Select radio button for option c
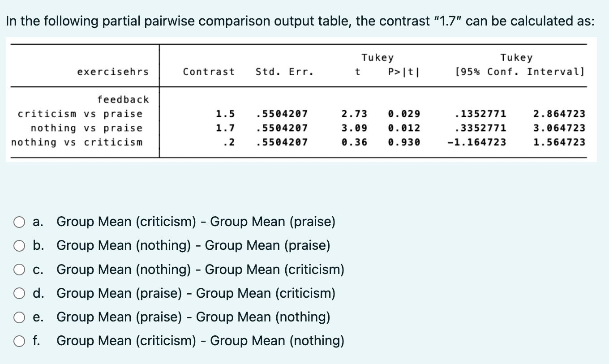Viewport: 609px width, 364px height. (19, 269)
